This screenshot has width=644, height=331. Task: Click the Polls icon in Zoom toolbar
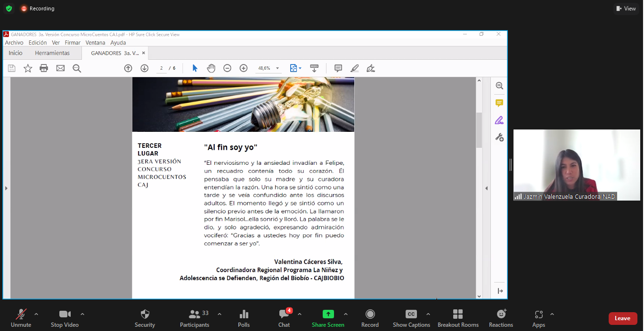(244, 318)
